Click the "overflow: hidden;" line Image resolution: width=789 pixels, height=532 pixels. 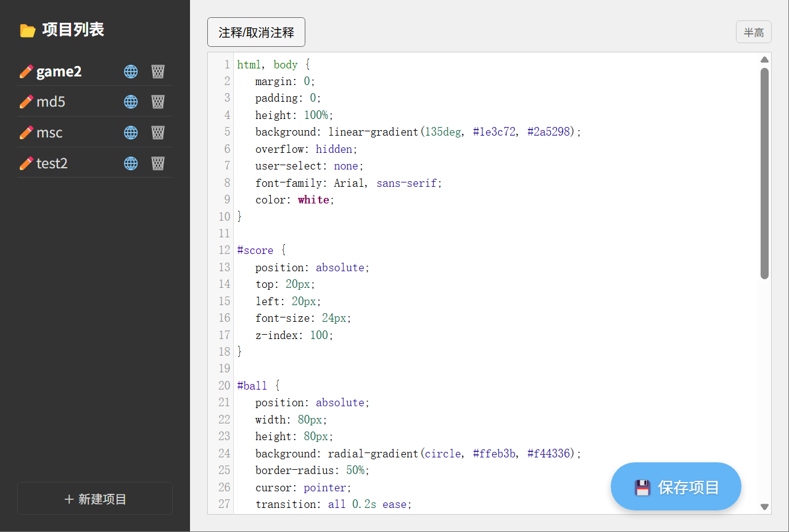pos(307,149)
